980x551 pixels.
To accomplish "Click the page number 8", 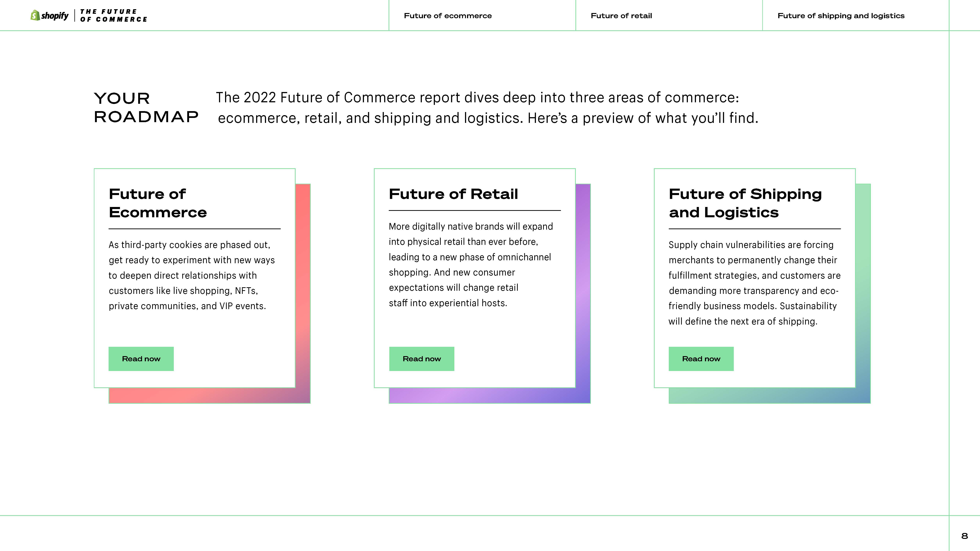I will [964, 536].
